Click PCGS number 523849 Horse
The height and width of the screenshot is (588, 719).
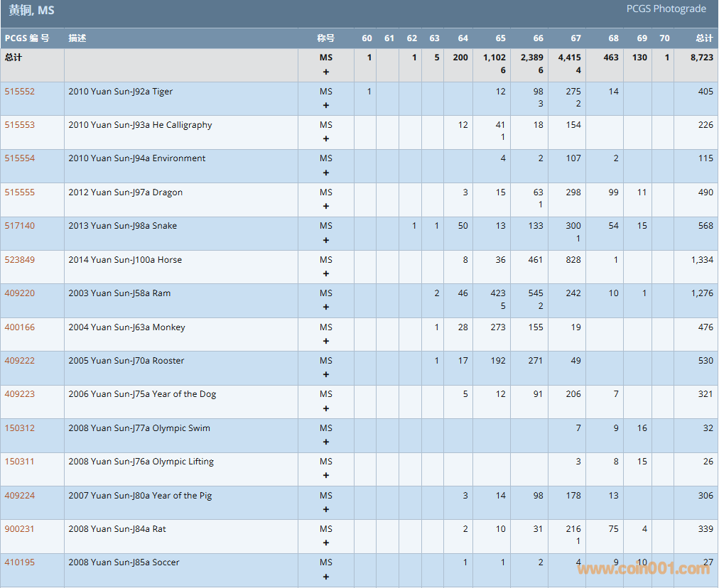(20, 260)
